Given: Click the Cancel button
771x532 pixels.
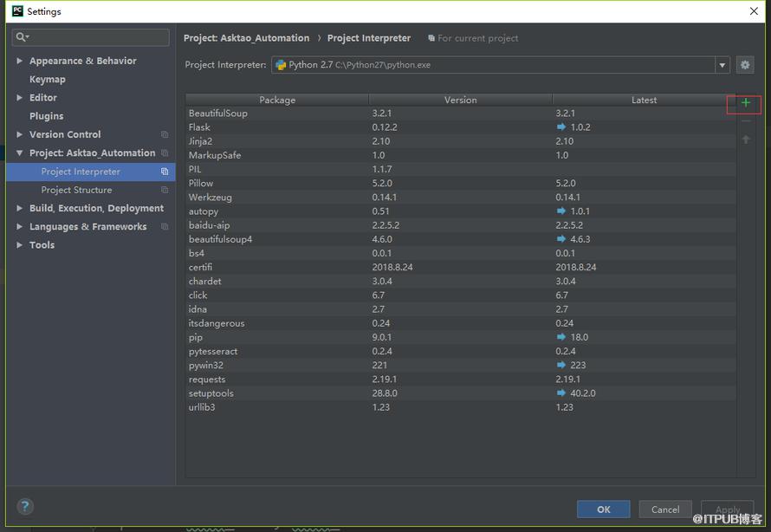Looking at the screenshot, I should click(x=665, y=509).
